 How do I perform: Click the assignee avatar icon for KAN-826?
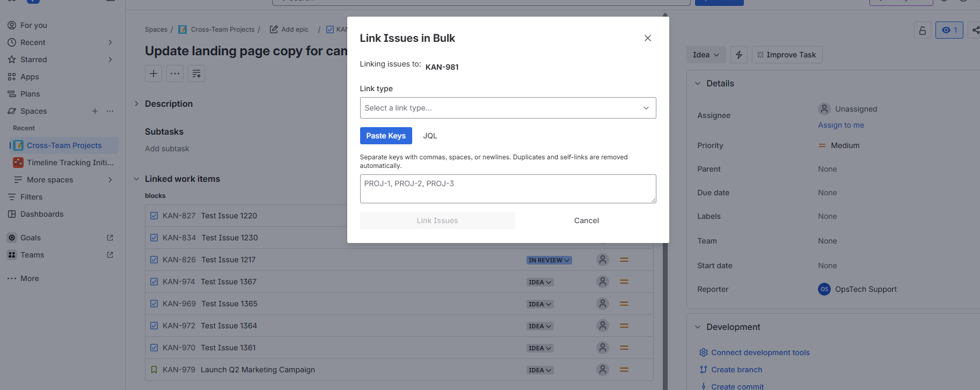[x=603, y=260]
